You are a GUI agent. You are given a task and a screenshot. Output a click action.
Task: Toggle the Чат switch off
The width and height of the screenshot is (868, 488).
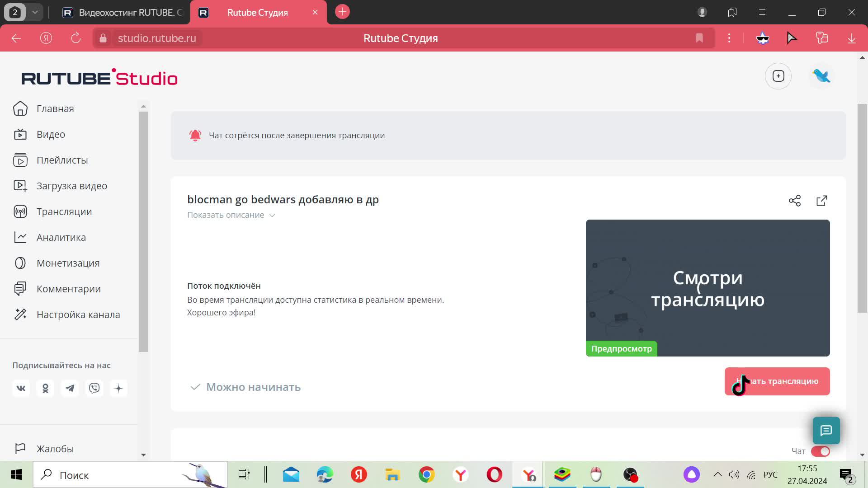(820, 451)
